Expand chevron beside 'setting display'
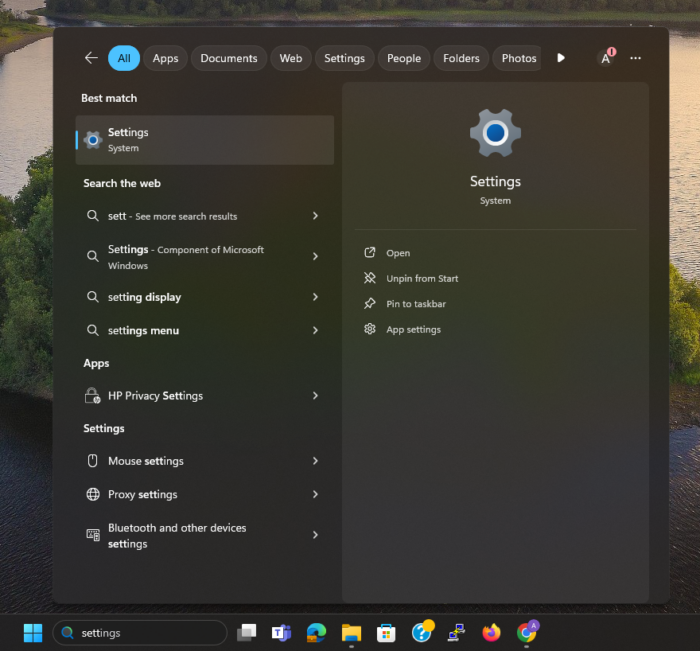The height and width of the screenshot is (651, 700). tap(315, 297)
